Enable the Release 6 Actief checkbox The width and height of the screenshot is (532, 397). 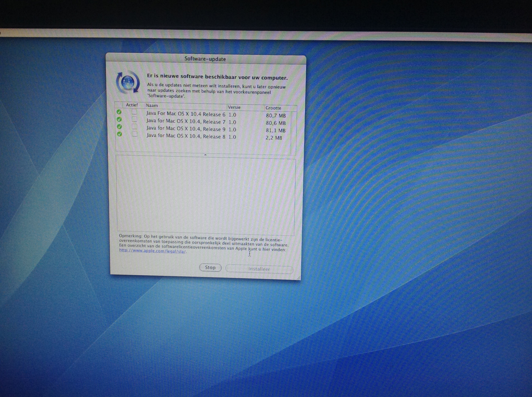[134, 112]
